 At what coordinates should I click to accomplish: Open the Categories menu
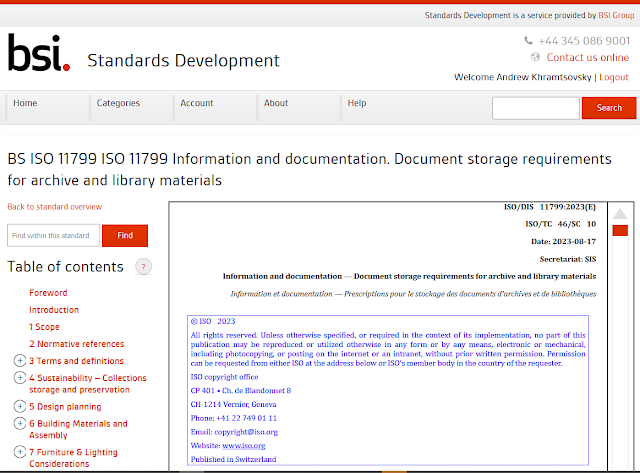[x=118, y=103]
